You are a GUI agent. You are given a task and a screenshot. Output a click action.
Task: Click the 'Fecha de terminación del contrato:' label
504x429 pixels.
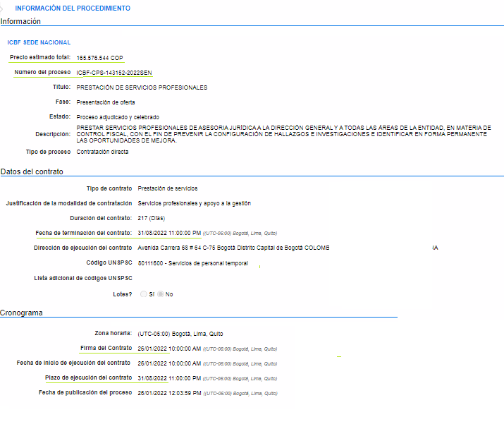pyautogui.click(x=84, y=233)
